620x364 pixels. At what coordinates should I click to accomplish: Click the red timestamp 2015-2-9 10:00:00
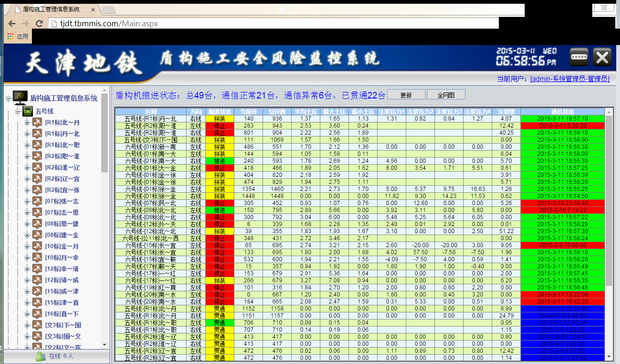point(563,245)
